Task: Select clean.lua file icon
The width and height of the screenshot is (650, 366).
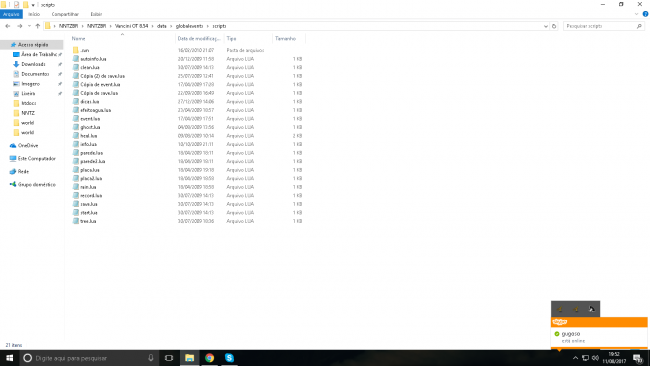Action: [x=75, y=67]
